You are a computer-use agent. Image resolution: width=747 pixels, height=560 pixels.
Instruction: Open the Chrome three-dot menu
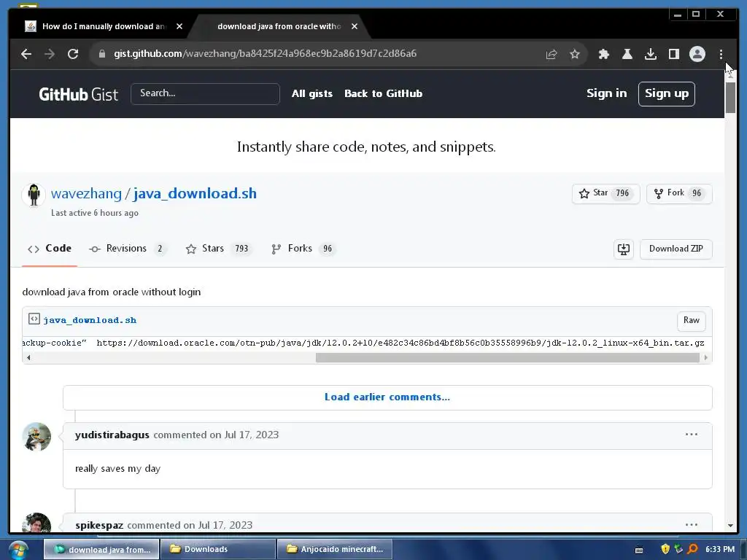point(721,54)
